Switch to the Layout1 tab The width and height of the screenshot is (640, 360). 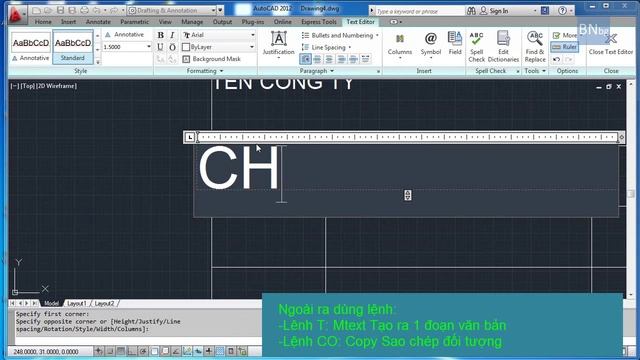pyautogui.click(x=77, y=304)
